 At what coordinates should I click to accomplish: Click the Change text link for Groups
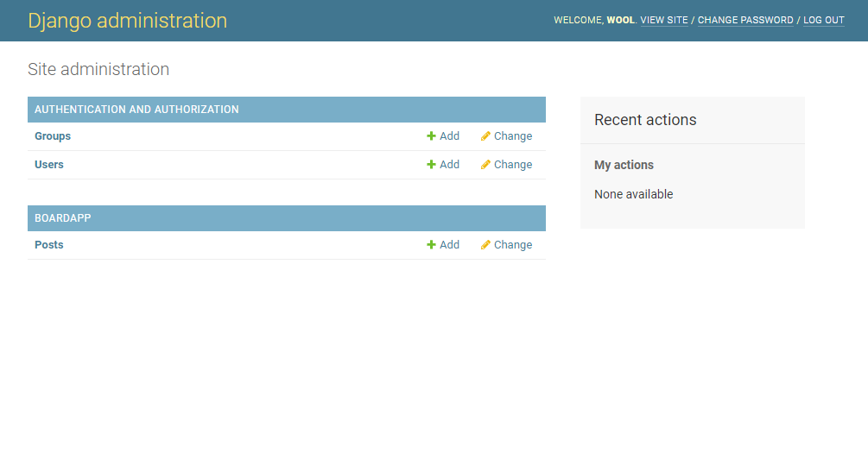[513, 136]
